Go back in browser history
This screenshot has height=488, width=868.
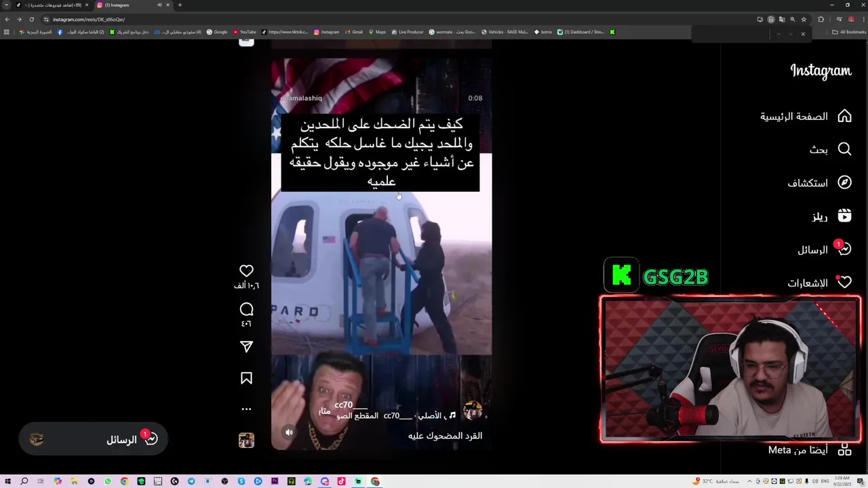7,19
